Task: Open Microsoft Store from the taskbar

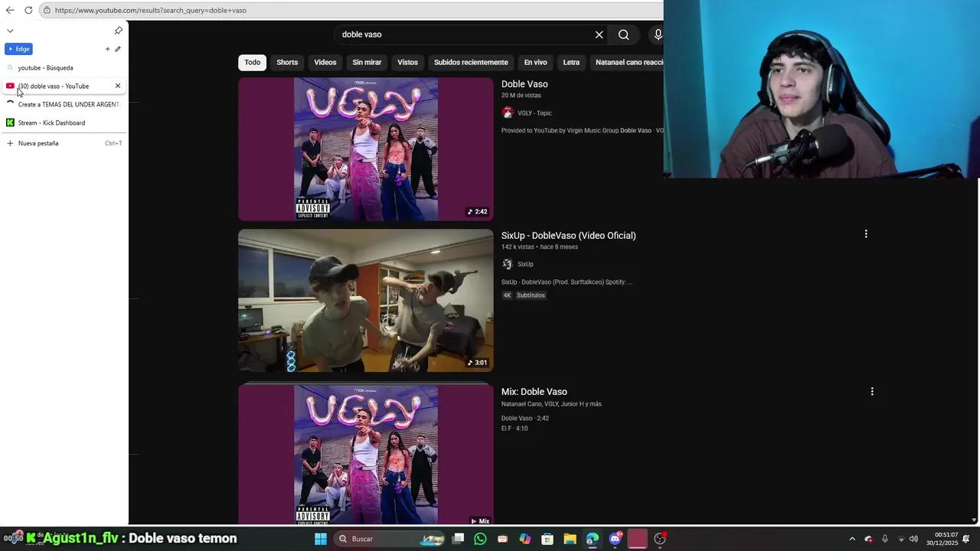Action: click(547, 539)
